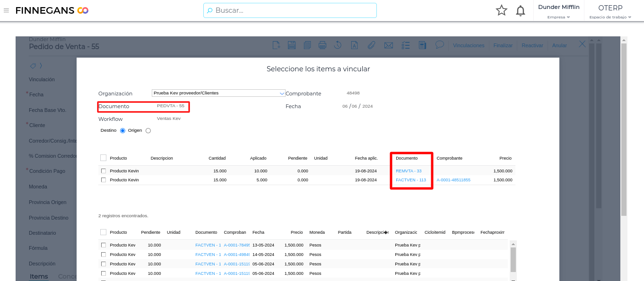This screenshot has width=644, height=281.
Task: Click the lower table's vertical scrollbar
Action: pos(513,260)
